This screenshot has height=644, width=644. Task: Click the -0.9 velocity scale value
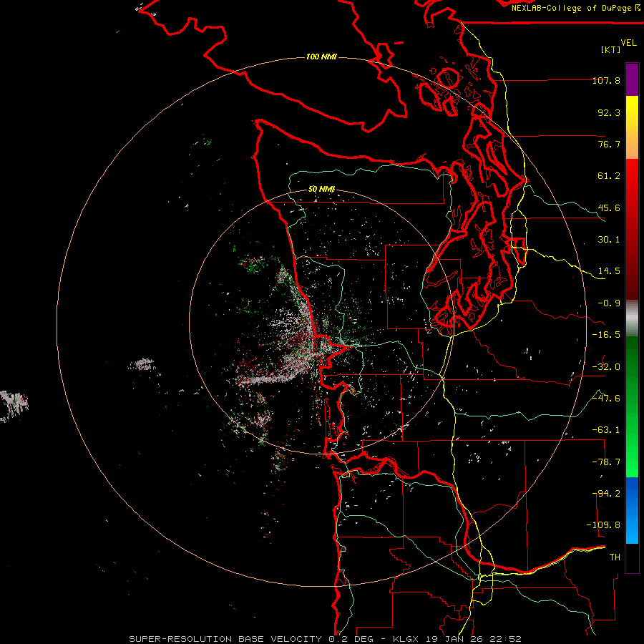[609, 303]
